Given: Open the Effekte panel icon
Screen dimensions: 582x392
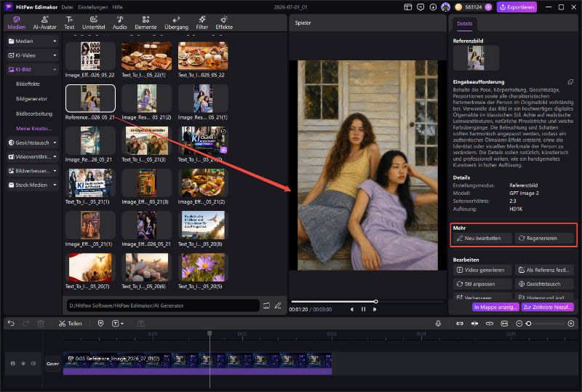Looking at the screenshot, I should click(224, 23).
